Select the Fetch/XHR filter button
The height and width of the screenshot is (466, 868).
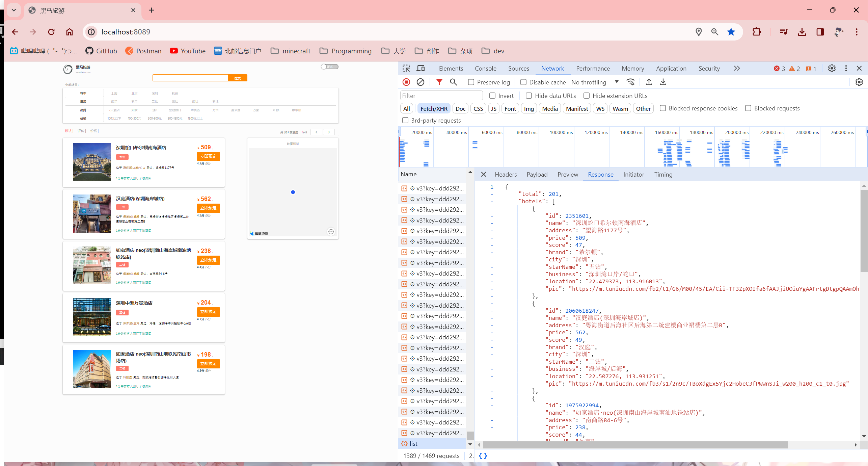pos(434,108)
